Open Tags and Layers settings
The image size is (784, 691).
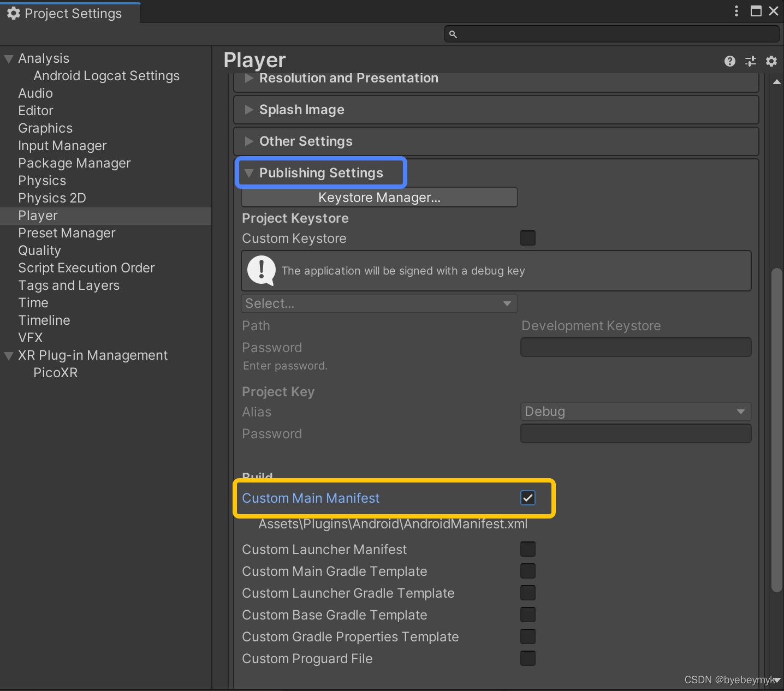(69, 285)
